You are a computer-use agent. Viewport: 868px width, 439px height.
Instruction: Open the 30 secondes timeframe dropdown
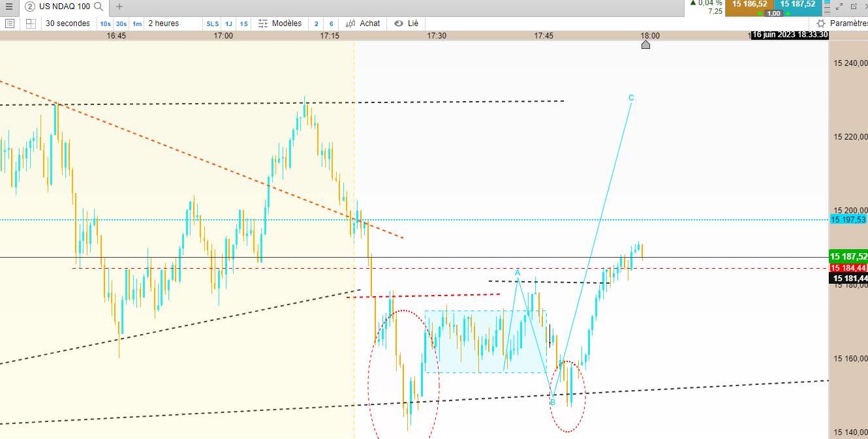pyautogui.click(x=68, y=23)
